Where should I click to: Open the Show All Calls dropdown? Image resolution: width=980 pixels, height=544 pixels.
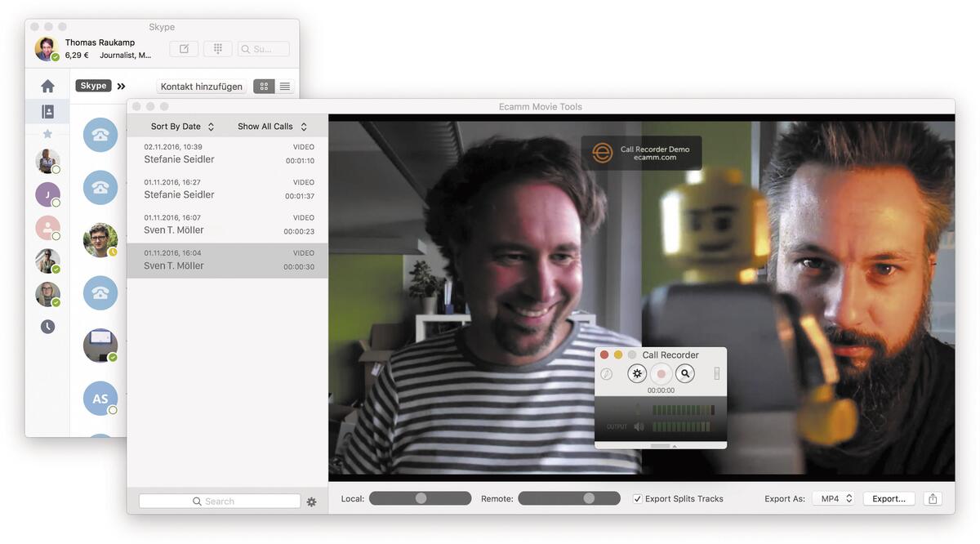(269, 126)
